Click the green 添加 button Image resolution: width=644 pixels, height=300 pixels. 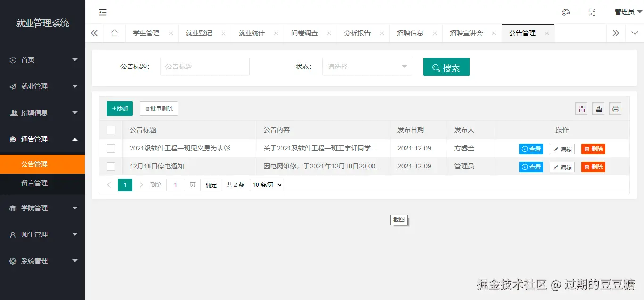point(119,108)
